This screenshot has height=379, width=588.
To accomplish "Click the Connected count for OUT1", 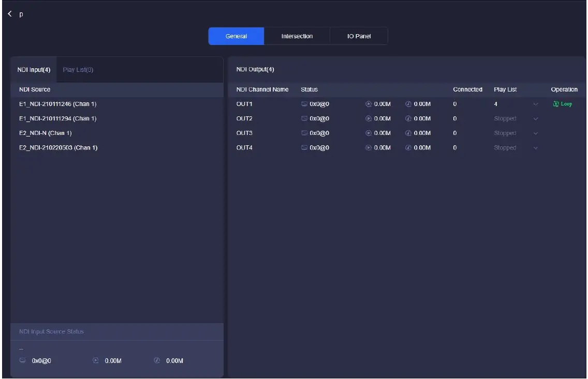I will coord(455,104).
